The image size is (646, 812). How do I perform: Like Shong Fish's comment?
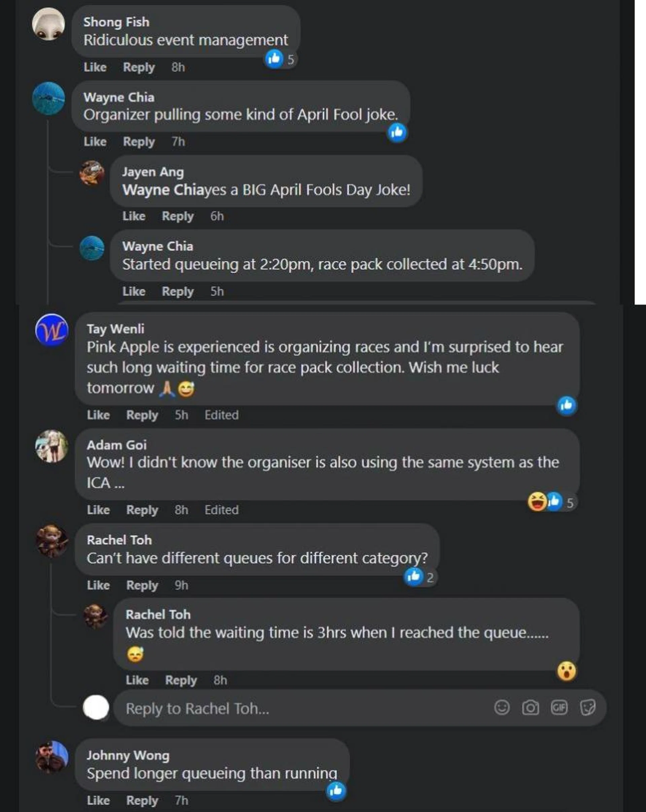pyautogui.click(x=95, y=67)
